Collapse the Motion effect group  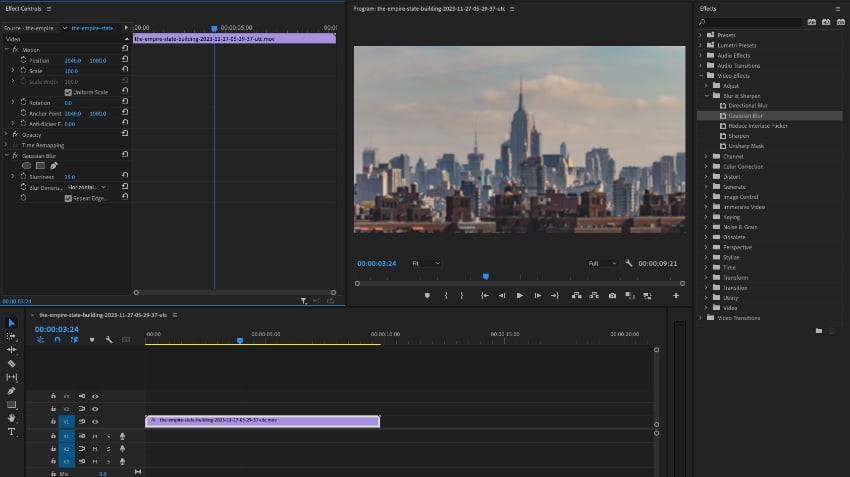7,49
